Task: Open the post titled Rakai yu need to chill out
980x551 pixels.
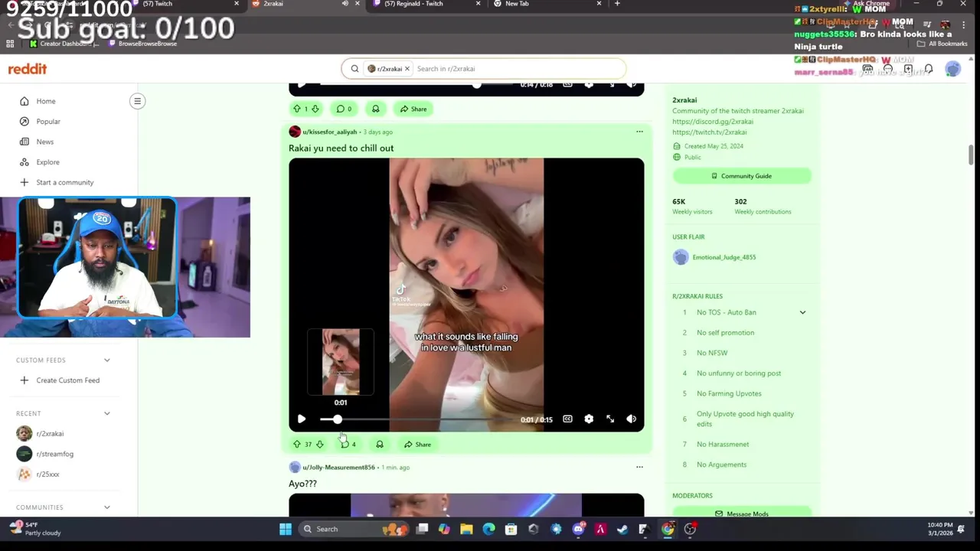Action: click(x=341, y=148)
